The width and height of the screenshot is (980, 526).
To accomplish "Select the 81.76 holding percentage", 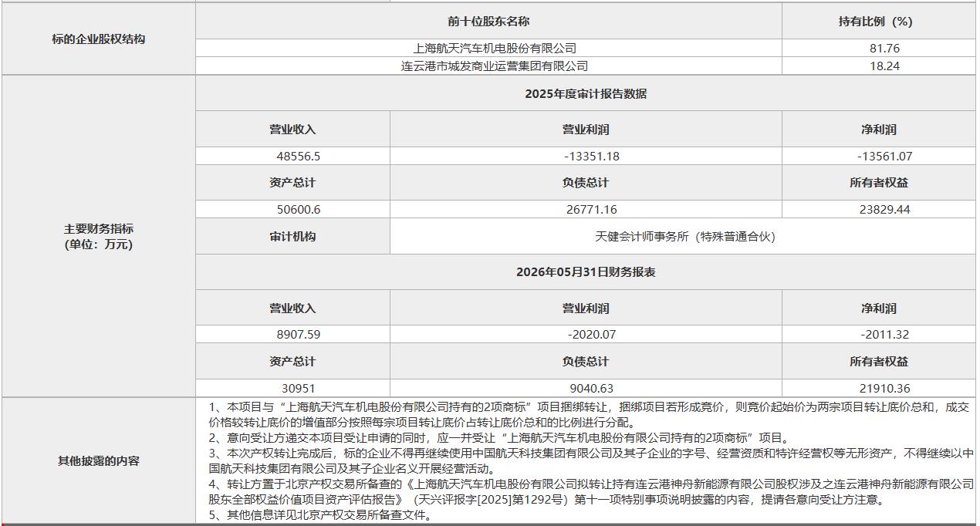I will pyautogui.click(x=884, y=48).
